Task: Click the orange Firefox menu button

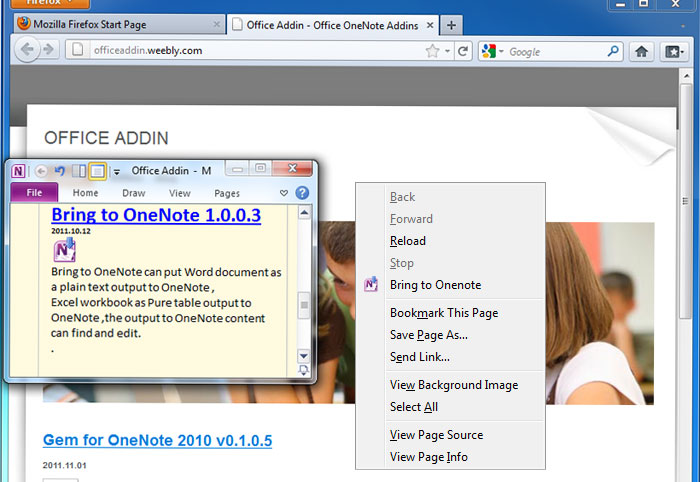Action: (x=50, y=4)
